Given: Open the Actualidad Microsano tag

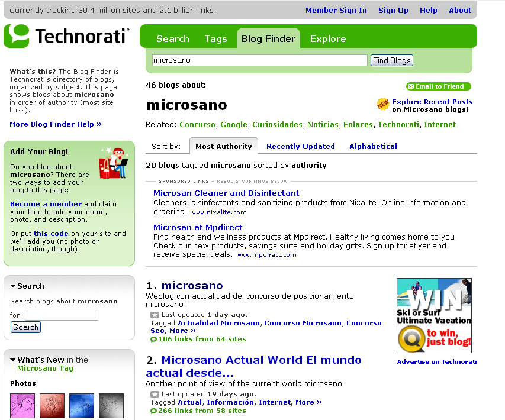Looking at the screenshot, I should tap(218, 323).
